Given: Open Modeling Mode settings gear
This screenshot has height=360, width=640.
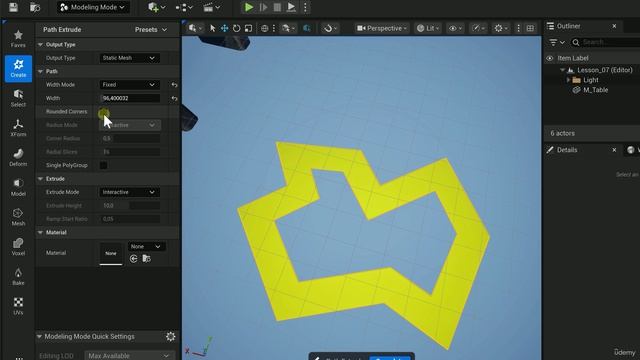Looking at the screenshot, I should coord(171,336).
